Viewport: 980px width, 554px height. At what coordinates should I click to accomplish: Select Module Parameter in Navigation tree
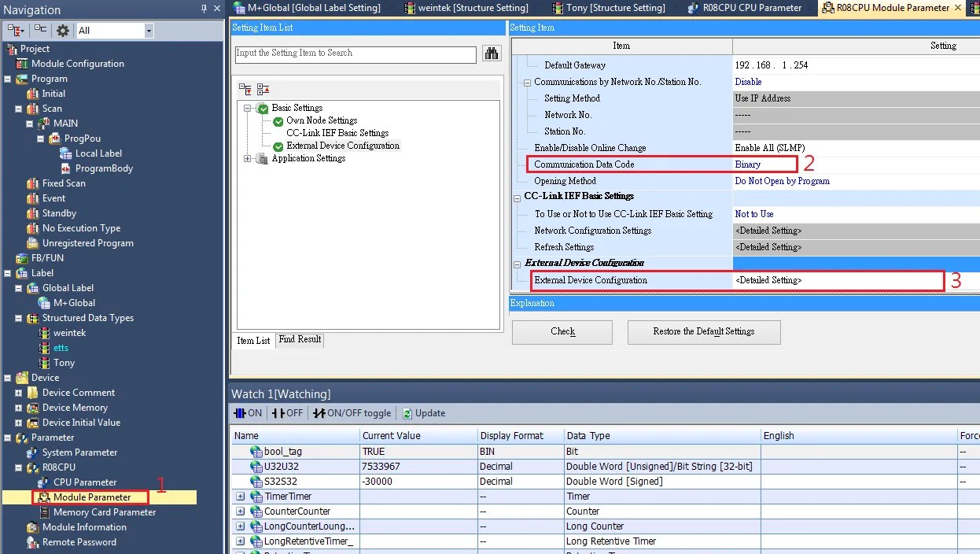(x=92, y=497)
